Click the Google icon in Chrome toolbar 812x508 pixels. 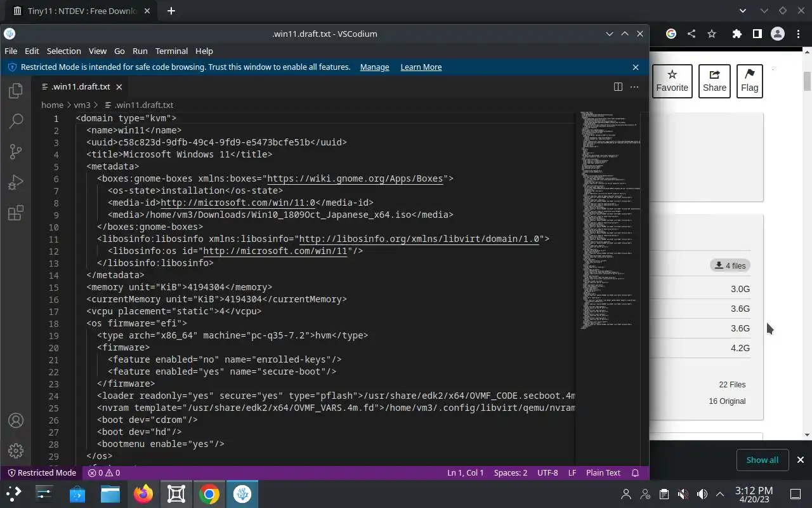point(671,34)
